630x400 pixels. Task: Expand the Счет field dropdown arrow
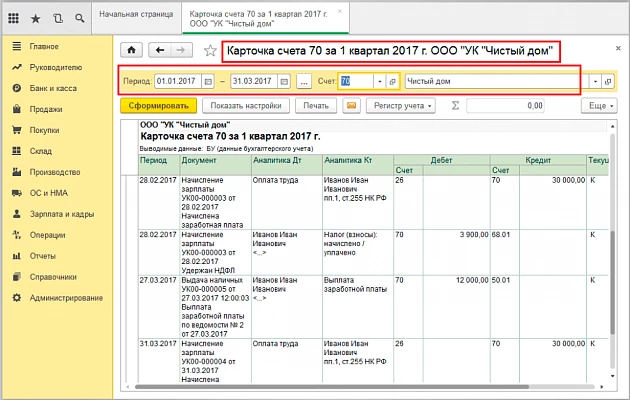(x=380, y=82)
